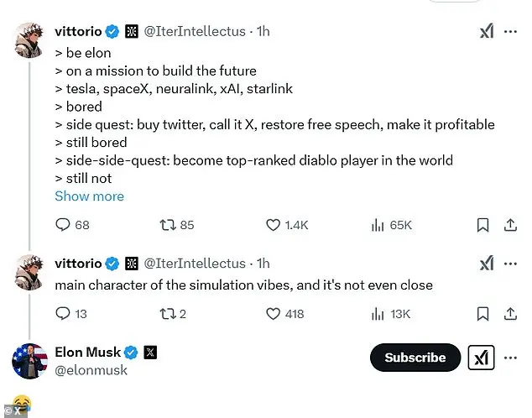Open more options on second post
This screenshot has height=418, width=532.
(510, 264)
